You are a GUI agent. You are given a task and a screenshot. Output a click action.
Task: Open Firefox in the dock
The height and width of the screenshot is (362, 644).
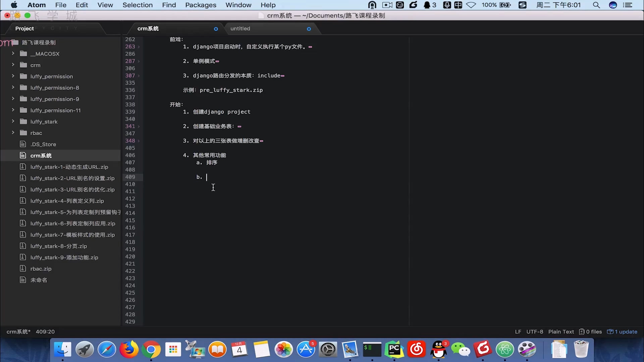pyautogui.click(x=129, y=350)
